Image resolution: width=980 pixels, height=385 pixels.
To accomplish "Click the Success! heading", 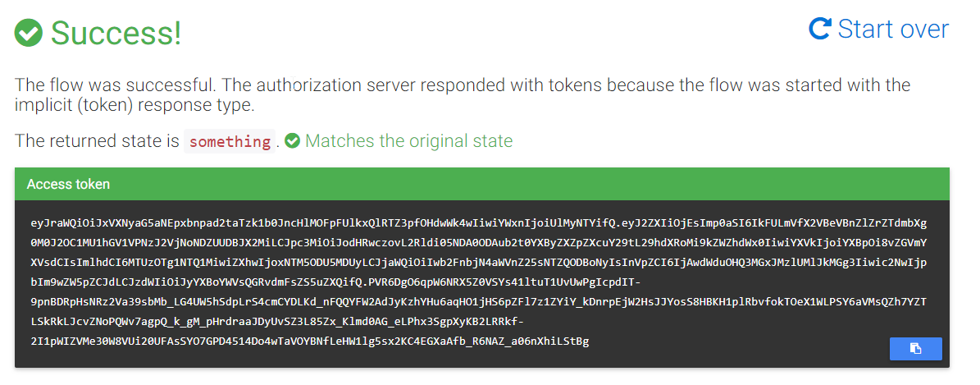I will (116, 33).
